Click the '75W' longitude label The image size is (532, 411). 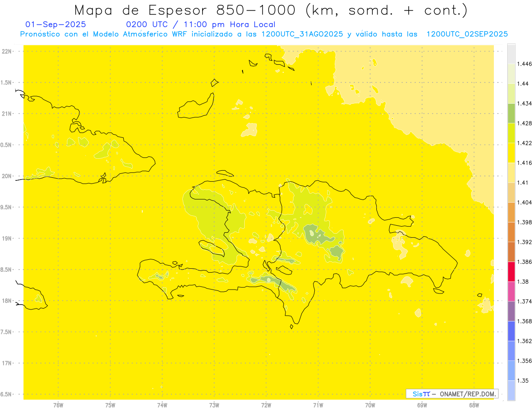[110, 405]
